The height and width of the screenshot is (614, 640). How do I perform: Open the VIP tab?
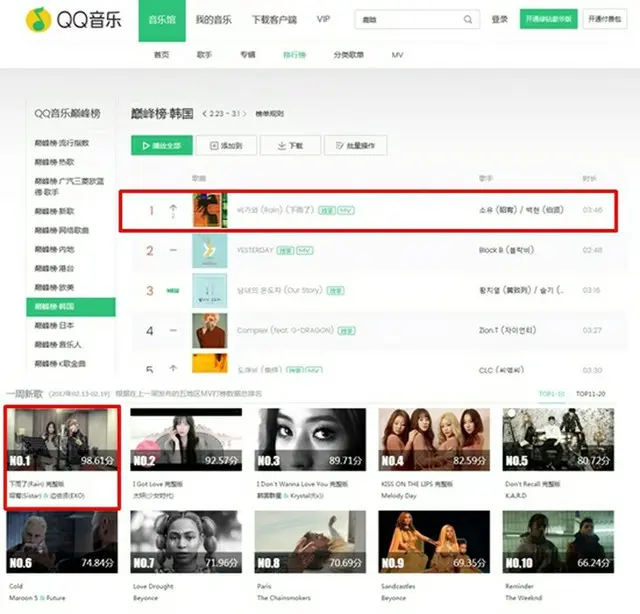pyautogui.click(x=323, y=19)
